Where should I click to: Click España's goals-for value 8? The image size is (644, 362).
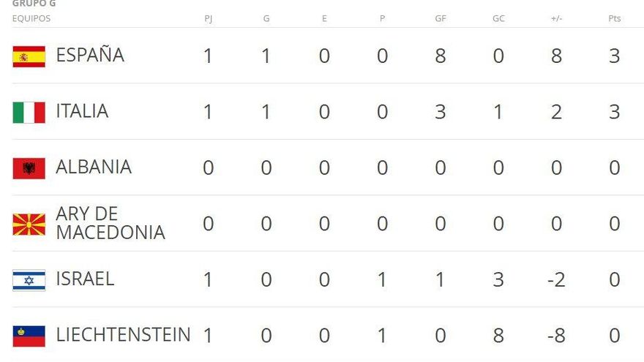click(x=440, y=56)
